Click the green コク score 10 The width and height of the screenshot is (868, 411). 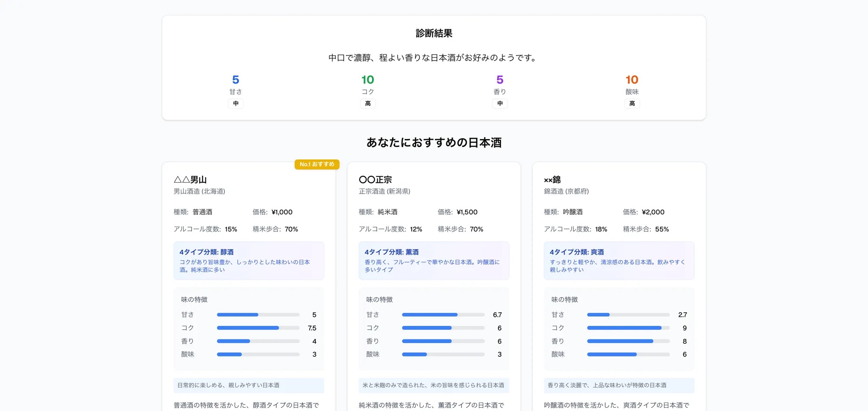[x=367, y=80]
